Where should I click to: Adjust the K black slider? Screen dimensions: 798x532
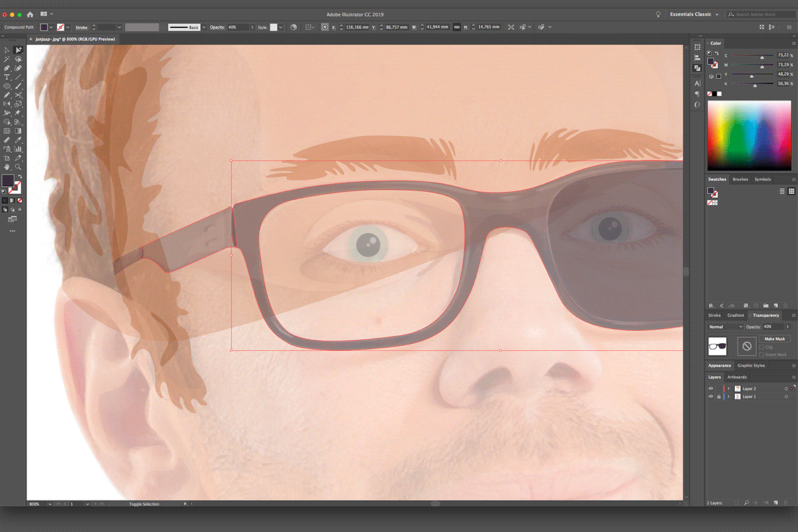coord(753,84)
